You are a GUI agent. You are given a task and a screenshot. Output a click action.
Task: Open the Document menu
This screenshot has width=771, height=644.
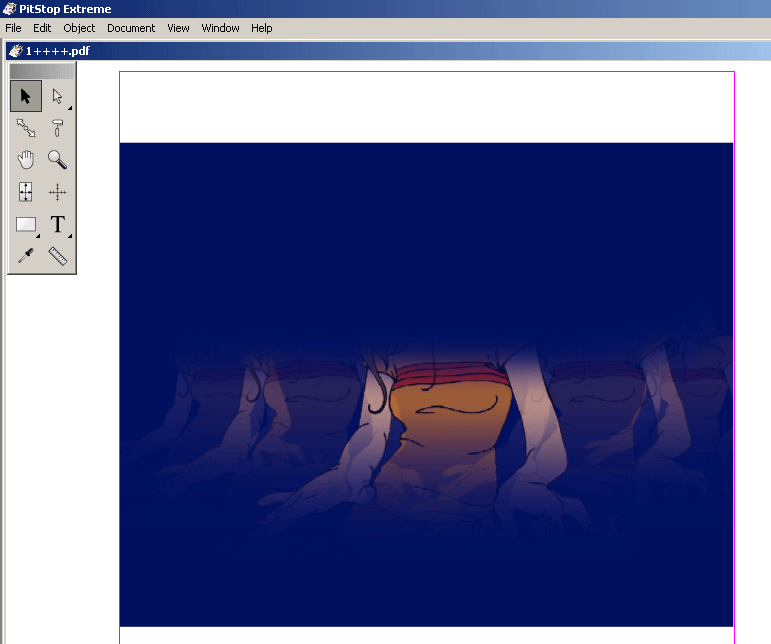[x=131, y=28]
